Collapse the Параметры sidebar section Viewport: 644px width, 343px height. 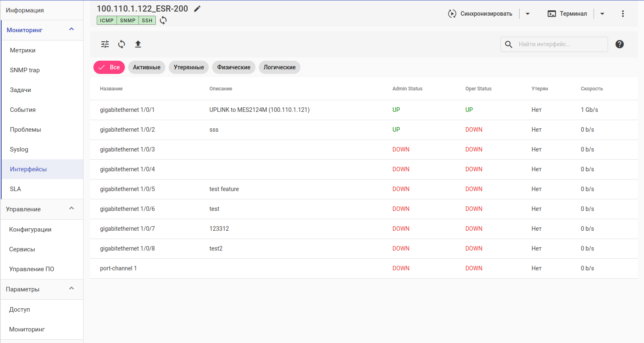point(71,289)
